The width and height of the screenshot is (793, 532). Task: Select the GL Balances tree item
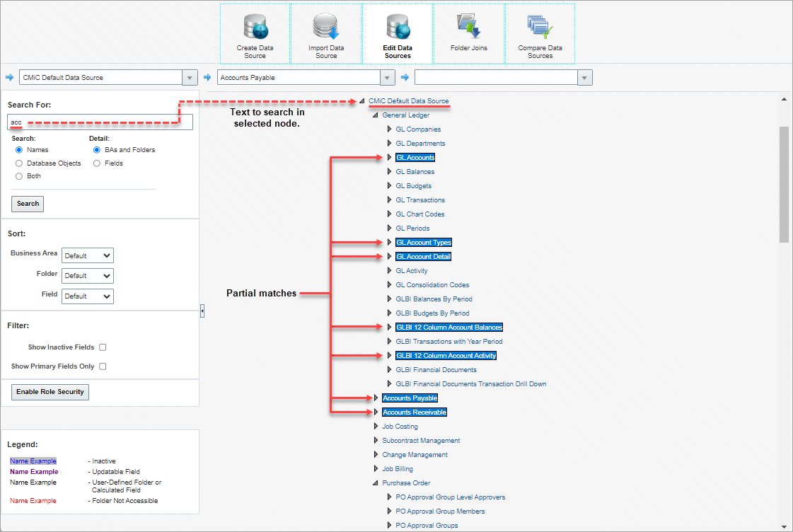(x=415, y=172)
